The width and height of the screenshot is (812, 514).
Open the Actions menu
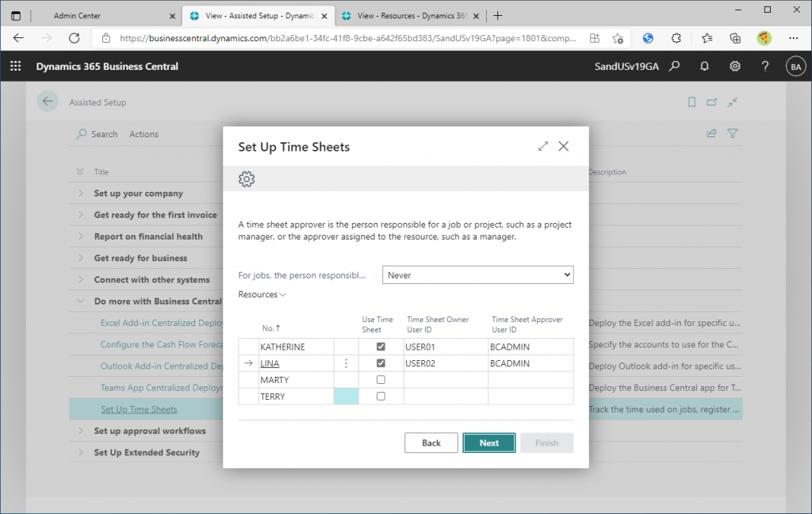tap(144, 134)
